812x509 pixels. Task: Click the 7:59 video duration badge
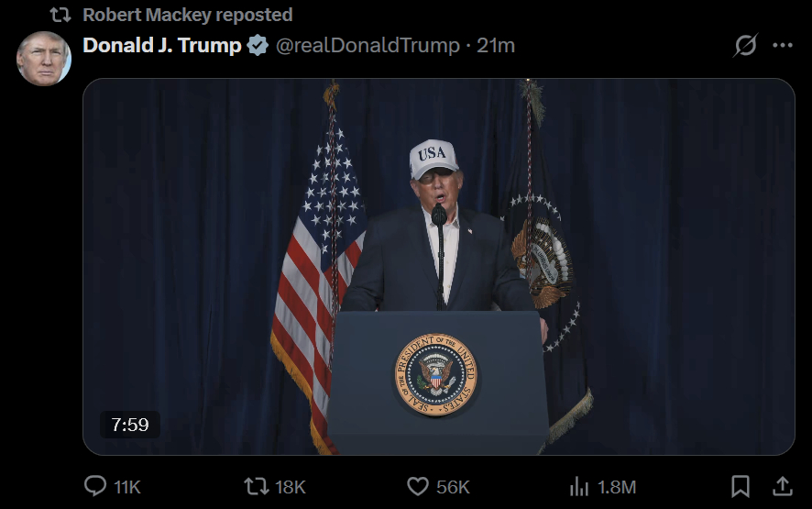129,425
